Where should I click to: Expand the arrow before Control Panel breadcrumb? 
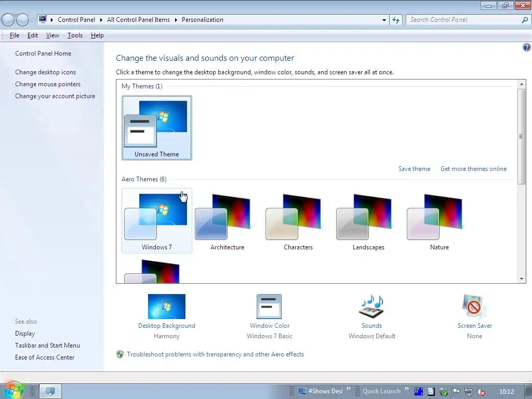point(52,20)
